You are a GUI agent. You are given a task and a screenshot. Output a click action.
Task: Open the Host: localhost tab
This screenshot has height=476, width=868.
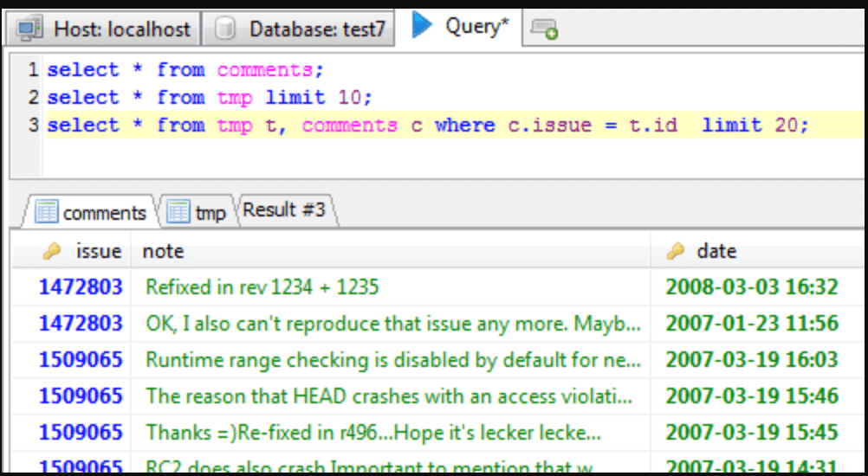tap(103, 29)
